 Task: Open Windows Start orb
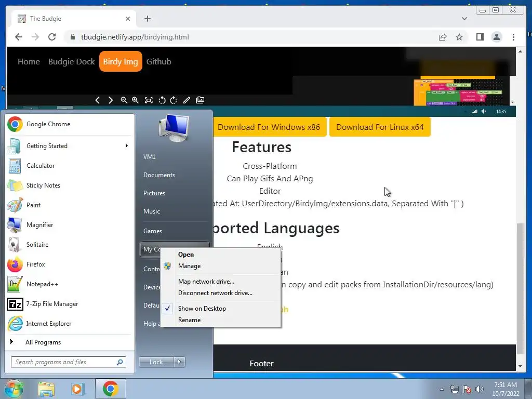click(13, 389)
